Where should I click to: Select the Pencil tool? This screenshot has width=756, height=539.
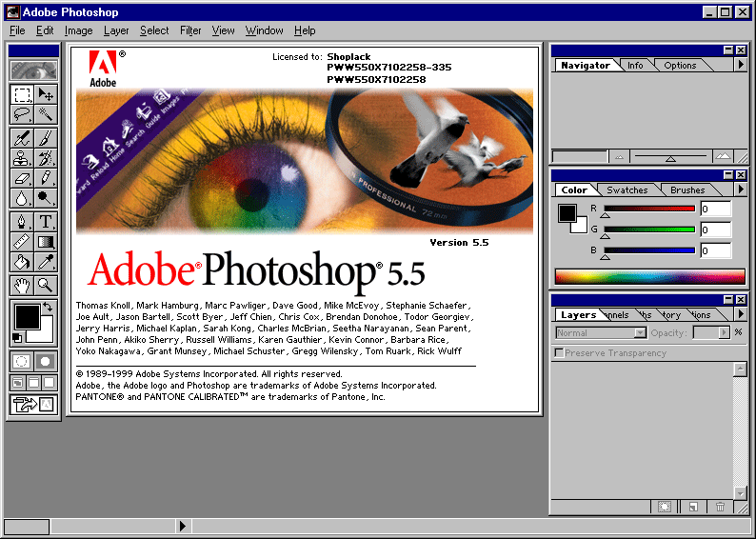[46, 178]
